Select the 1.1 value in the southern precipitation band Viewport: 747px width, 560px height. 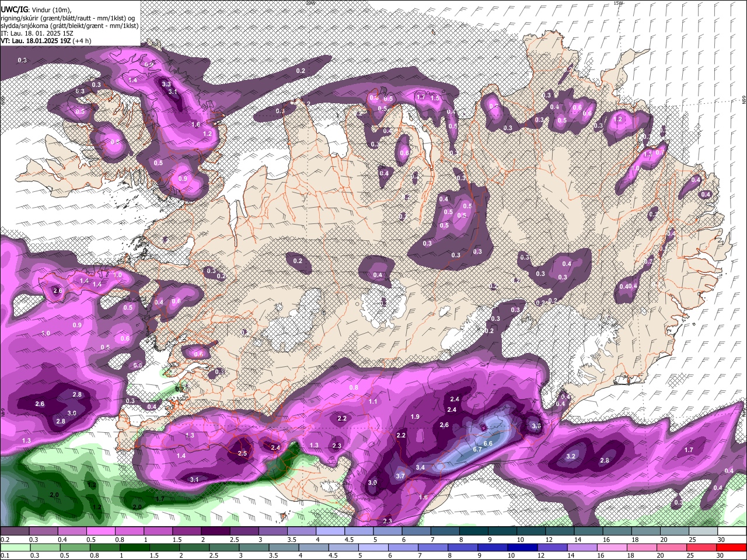373,401
